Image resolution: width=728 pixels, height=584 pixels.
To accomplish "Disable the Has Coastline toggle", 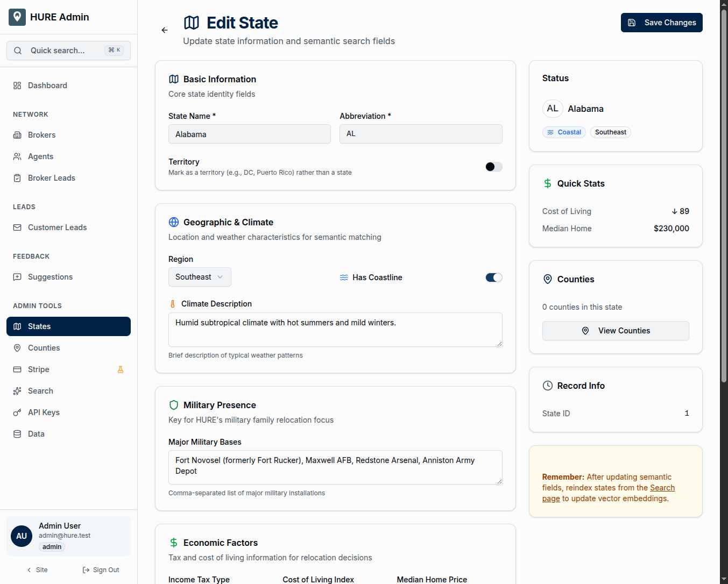I will [493, 277].
